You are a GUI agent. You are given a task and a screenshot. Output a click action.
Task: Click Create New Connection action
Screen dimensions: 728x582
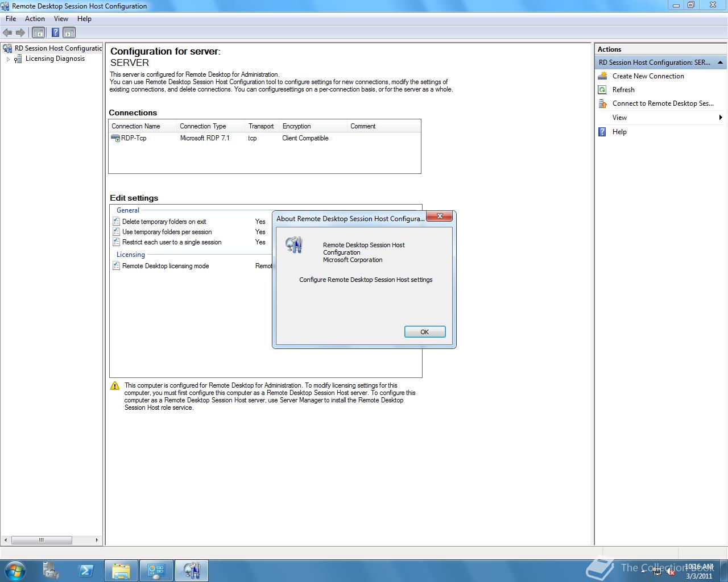(648, 76)
